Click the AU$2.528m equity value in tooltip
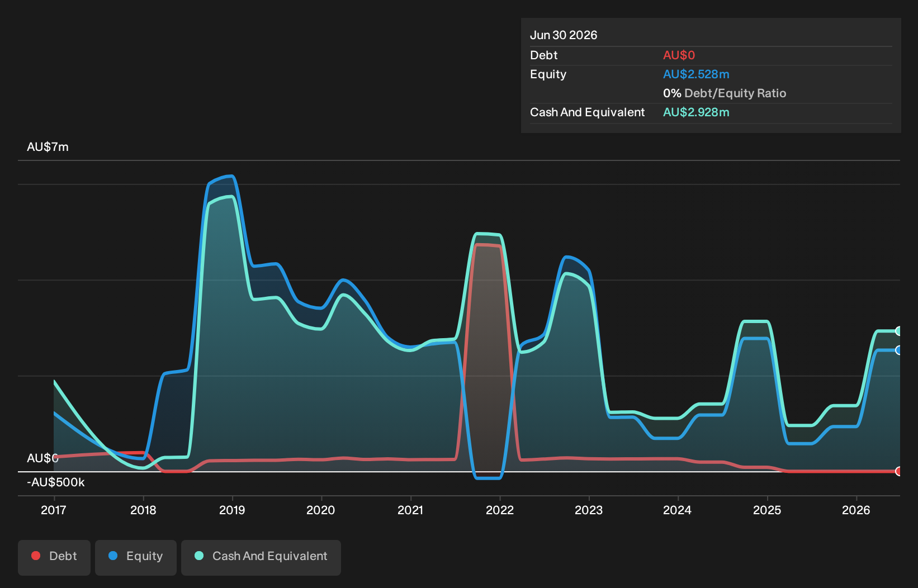The height and width of the screenshot is (588, 918). point(696,74)
